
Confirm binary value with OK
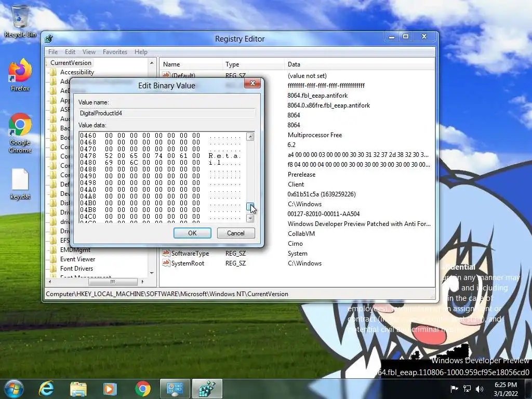pos(192,233)
